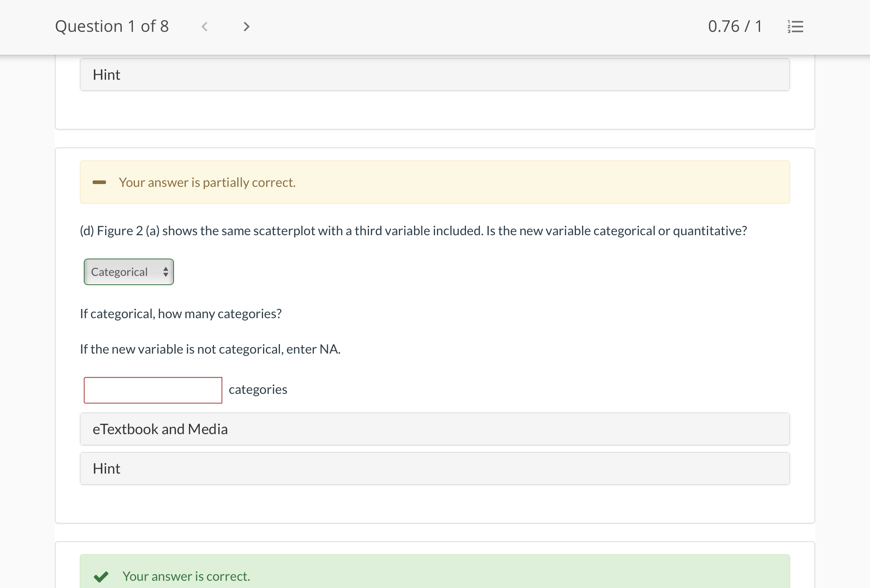Click the 'categories' label beside input

click(258, 389)
